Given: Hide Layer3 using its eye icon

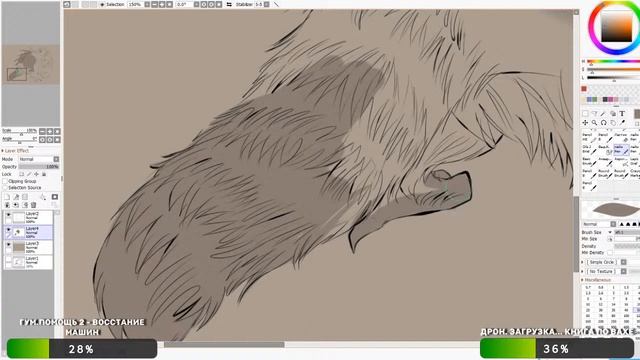Looking at the screenshot, I should coord(8,244).
